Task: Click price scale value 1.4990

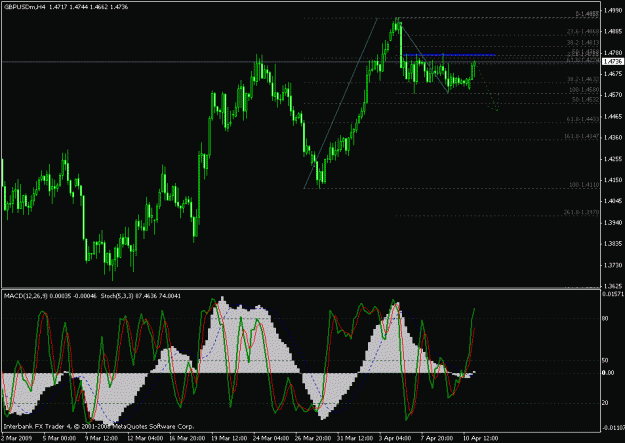Action: click(x=613, y=10)
